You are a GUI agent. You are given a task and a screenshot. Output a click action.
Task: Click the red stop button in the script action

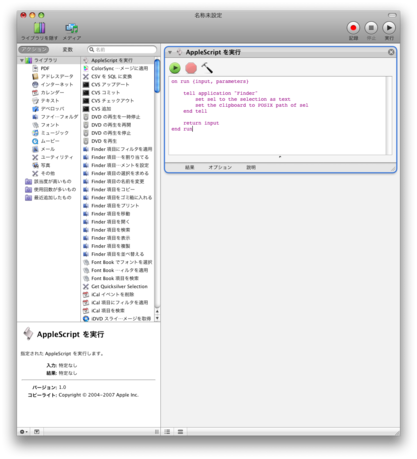click(x=191, y=68)
